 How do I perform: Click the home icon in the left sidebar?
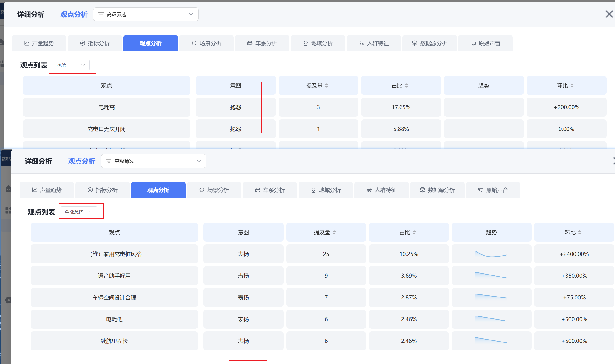(8, 188)
